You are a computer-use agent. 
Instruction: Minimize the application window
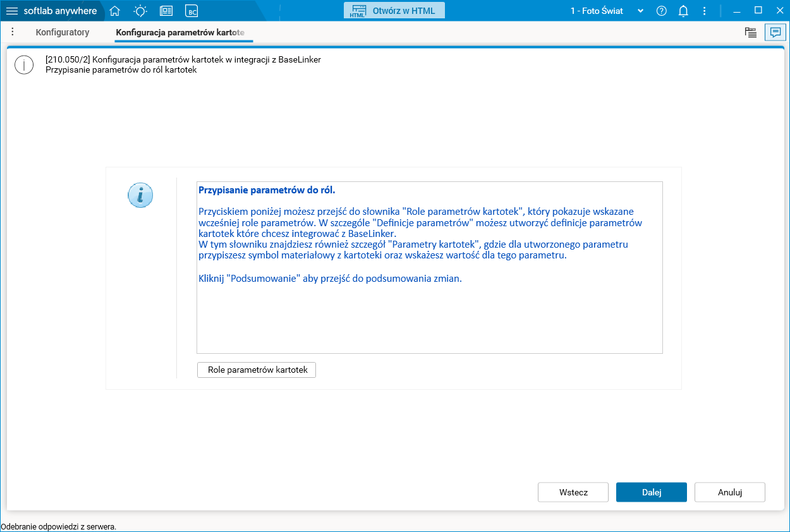click(x=737, y=11)
